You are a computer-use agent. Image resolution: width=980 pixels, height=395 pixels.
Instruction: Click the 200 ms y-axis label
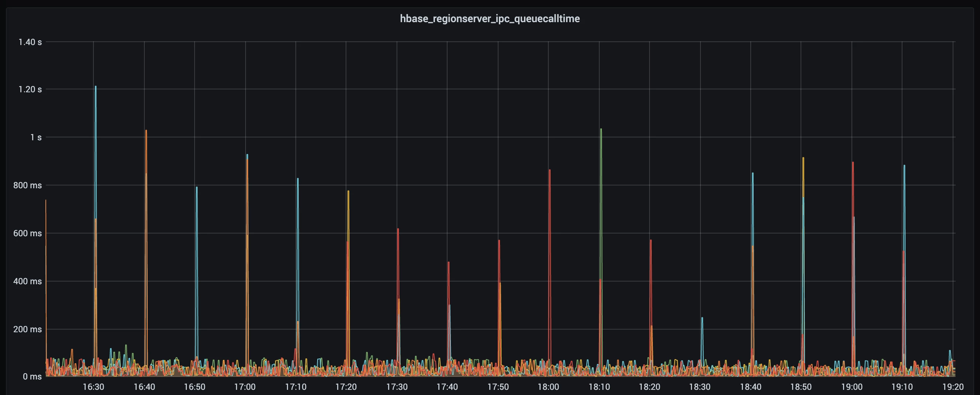pyautogui.click(x=27, y=329)
